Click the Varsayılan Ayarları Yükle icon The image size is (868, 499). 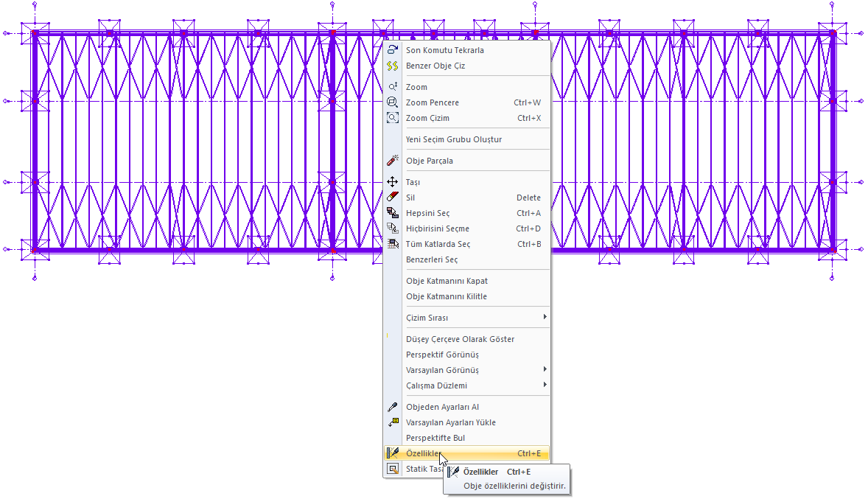point(393,422)
